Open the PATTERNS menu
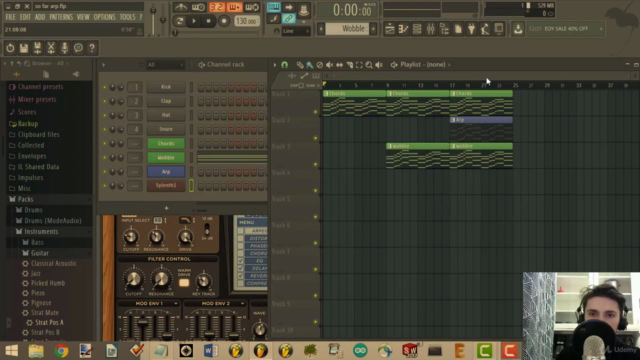 61,17
